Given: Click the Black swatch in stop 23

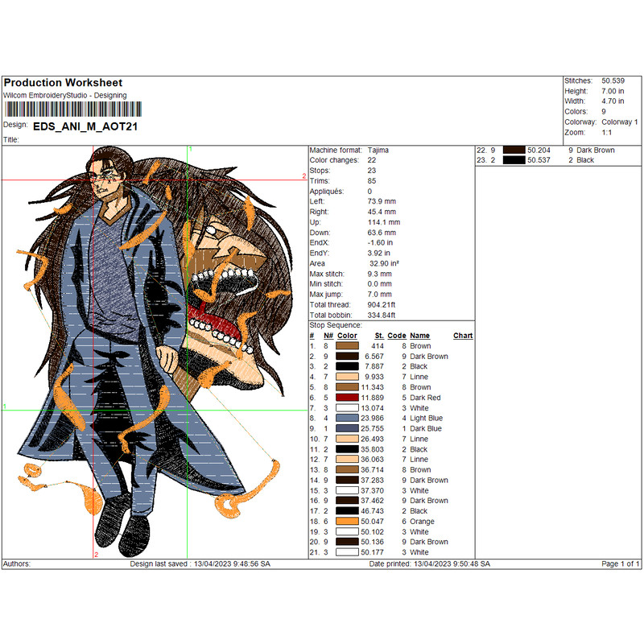Looking at the screenshot, I should click(514, 160).
